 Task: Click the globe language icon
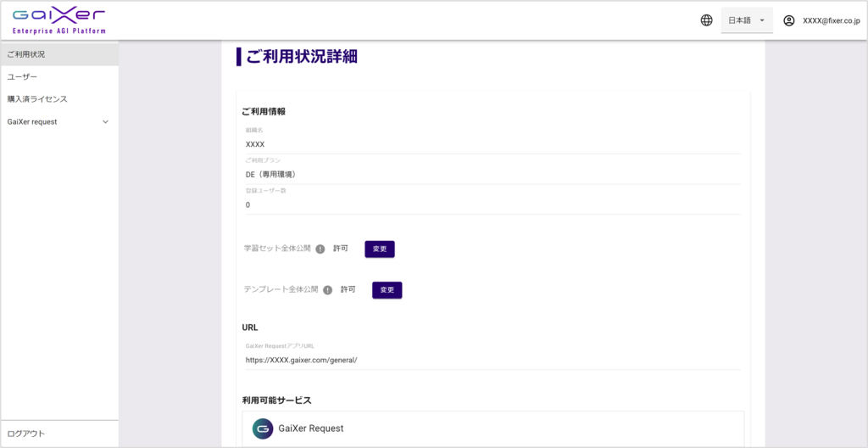point(706,20)
